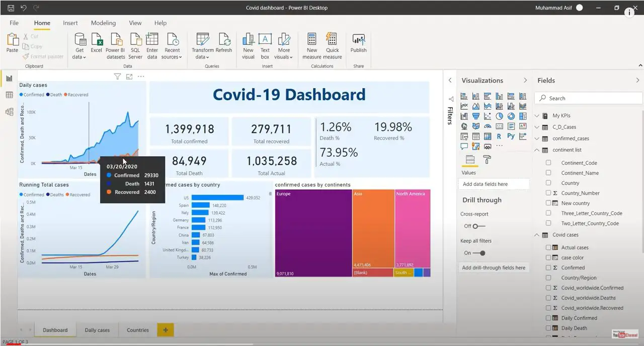
Task: Tick the Daily Confirmed field checkbox
Action: [548, 318]
